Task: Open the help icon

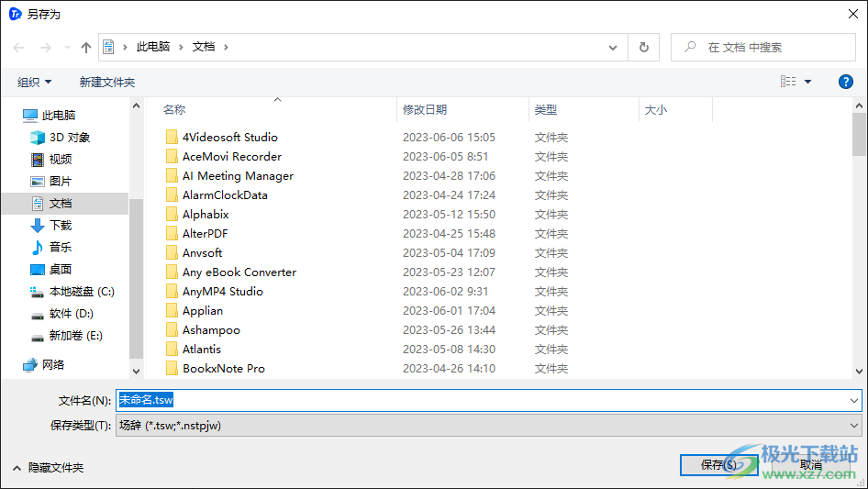Action: (845, 82)
